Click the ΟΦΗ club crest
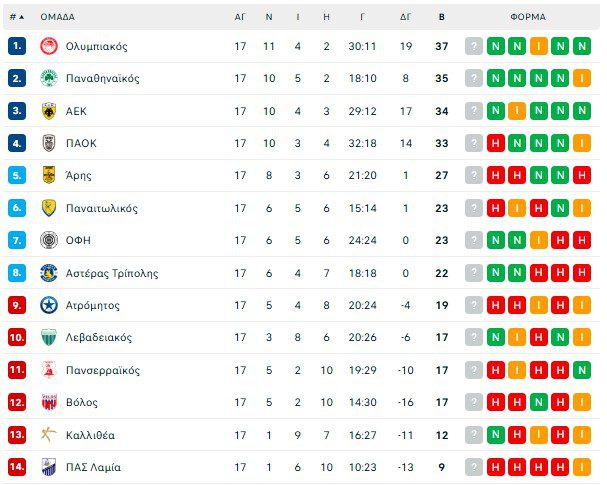The height and width of the screenshot is (485, 607). pos(47,240)
